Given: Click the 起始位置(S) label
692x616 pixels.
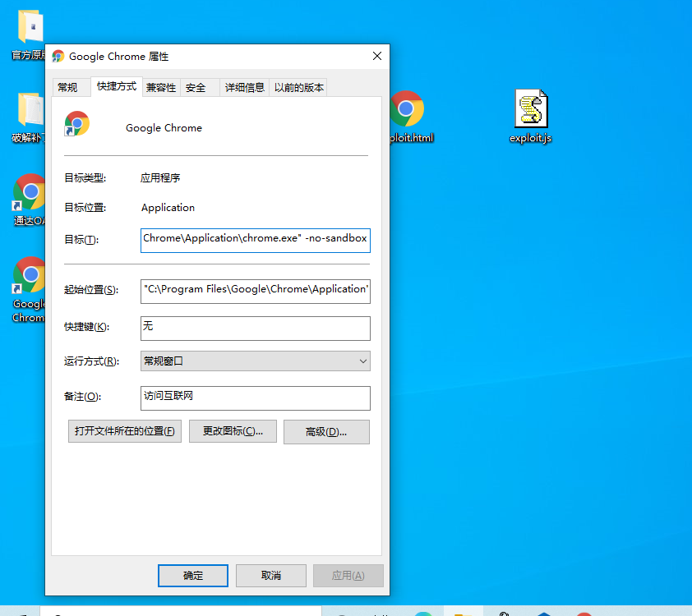Looking at the screenshot, I should (91, 290).
